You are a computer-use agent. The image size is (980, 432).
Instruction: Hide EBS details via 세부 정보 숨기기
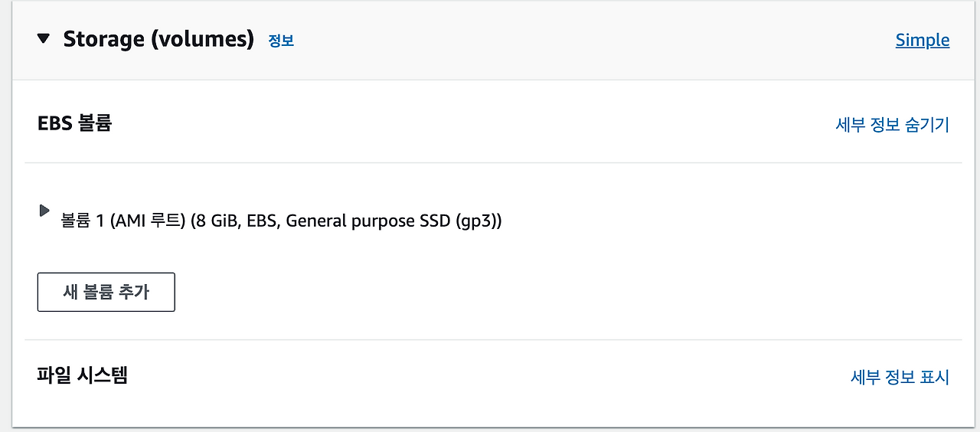(x=892, y=125)
